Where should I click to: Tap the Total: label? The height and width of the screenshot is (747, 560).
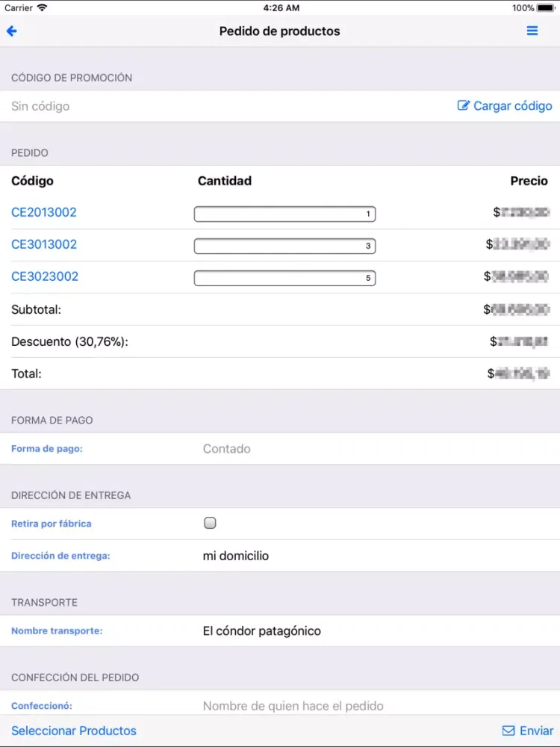(27, 373)
